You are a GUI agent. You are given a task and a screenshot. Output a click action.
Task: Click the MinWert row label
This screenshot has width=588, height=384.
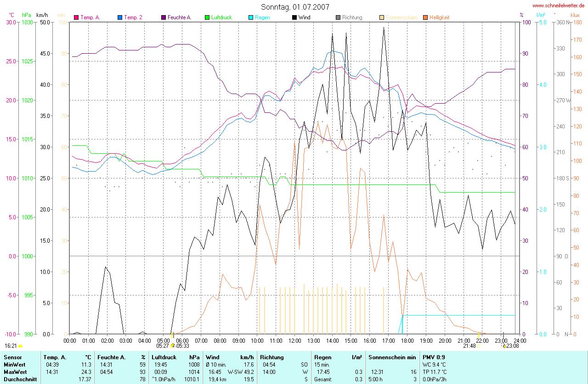coord(15,364)
